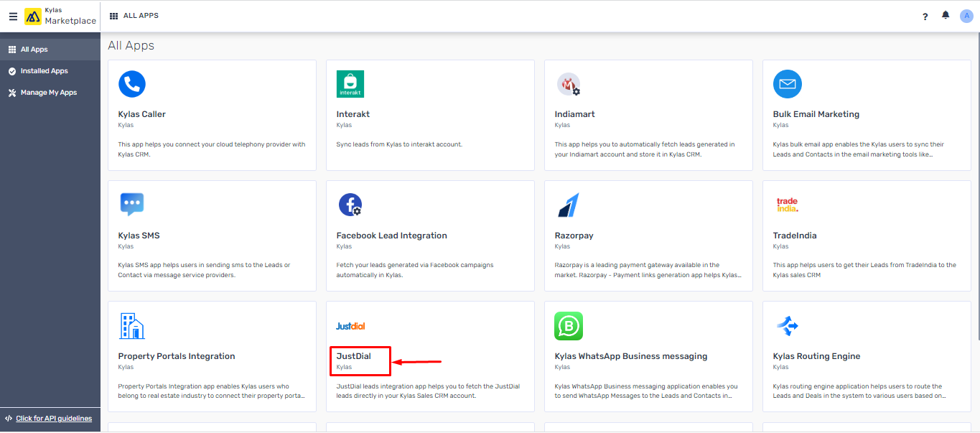Open the notifications bell
Screen dimensions: 980x433
946,16
